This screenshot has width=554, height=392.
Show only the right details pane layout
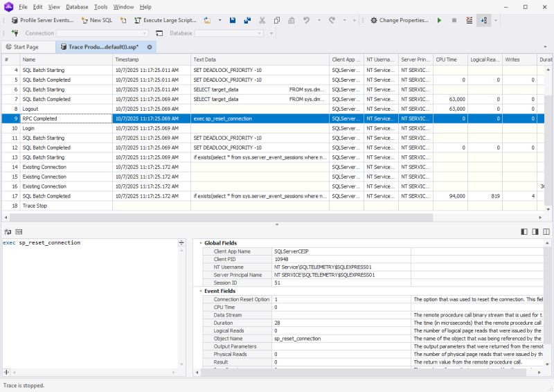pos(535,232)
